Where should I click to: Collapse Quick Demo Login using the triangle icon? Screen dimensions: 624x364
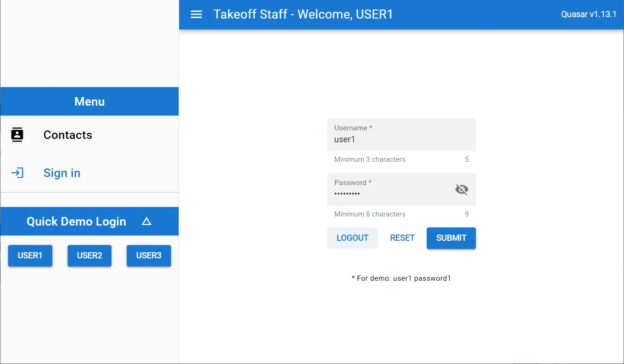[147, 221]
